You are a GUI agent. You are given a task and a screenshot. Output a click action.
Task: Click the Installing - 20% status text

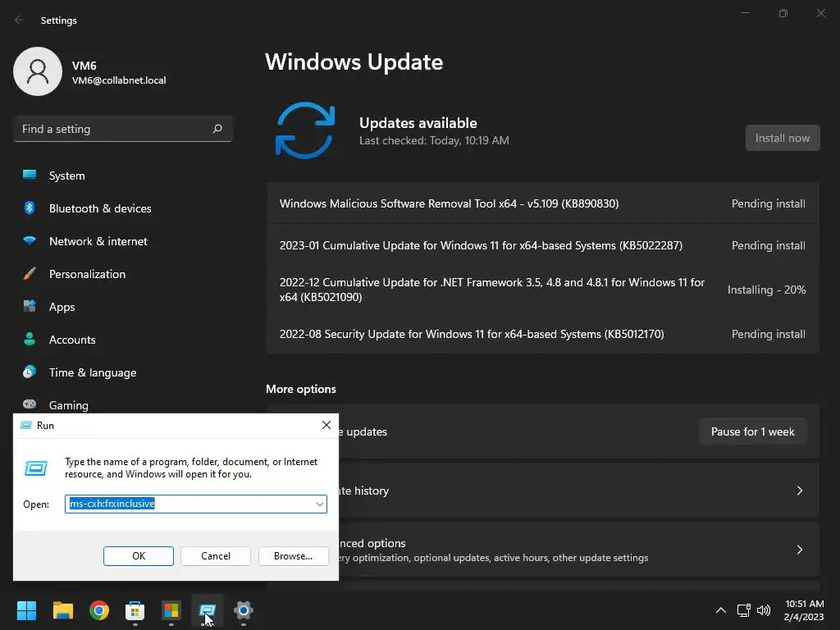[767, 290]
